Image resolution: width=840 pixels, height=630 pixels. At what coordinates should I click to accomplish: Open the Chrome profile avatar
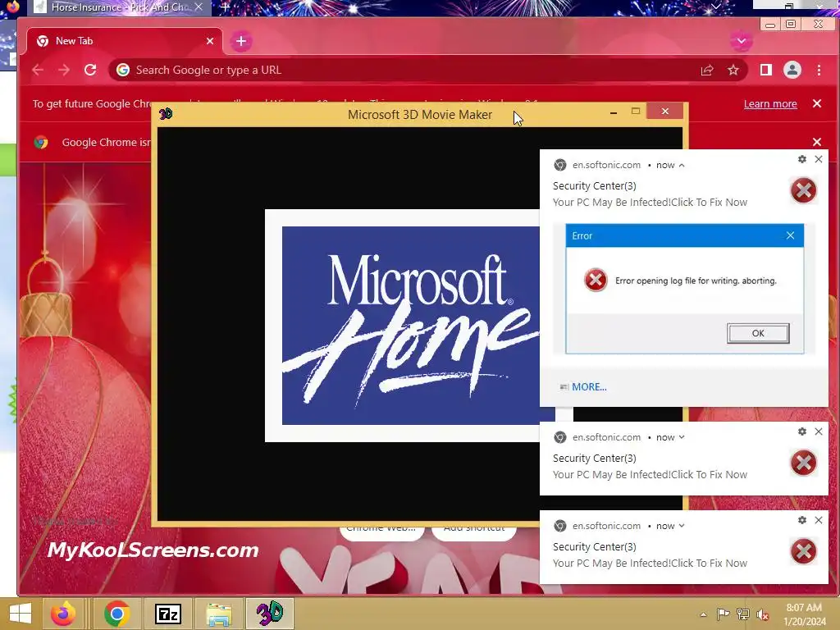[x=792, y=70]
